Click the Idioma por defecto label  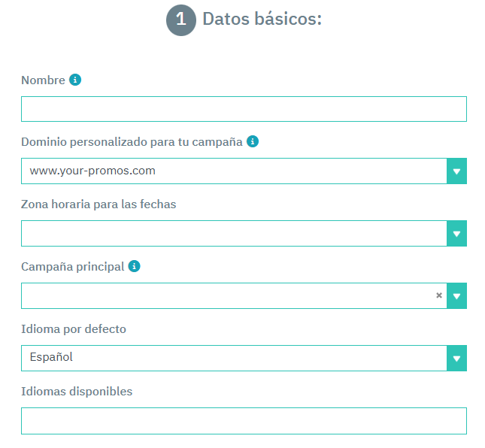[74, 329]
